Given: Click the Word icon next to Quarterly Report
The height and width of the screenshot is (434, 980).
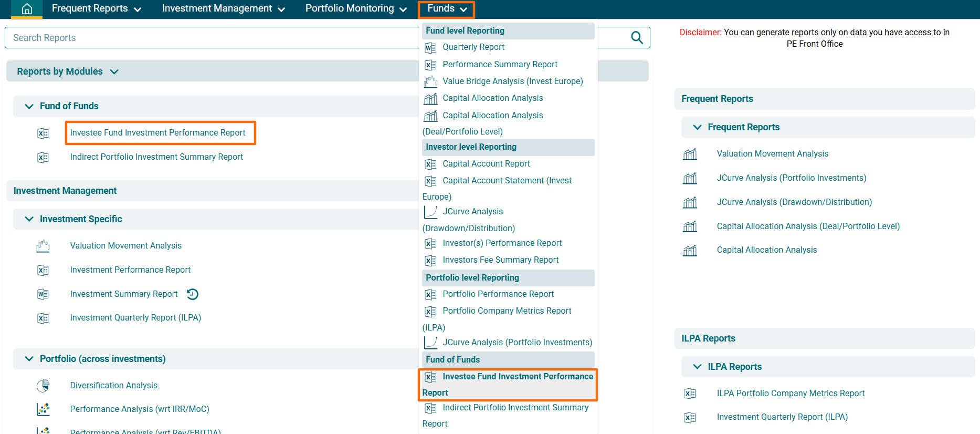Looking at the screenshot, I should 430,48.
